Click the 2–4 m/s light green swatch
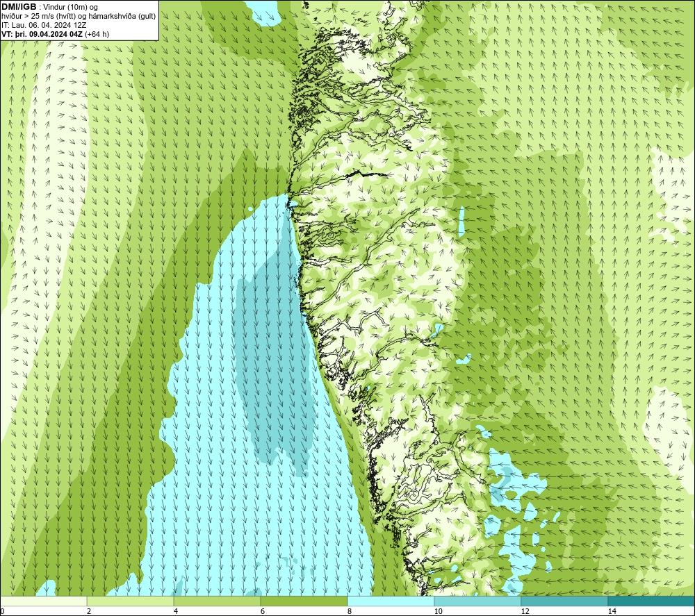 tap(131, 601)
